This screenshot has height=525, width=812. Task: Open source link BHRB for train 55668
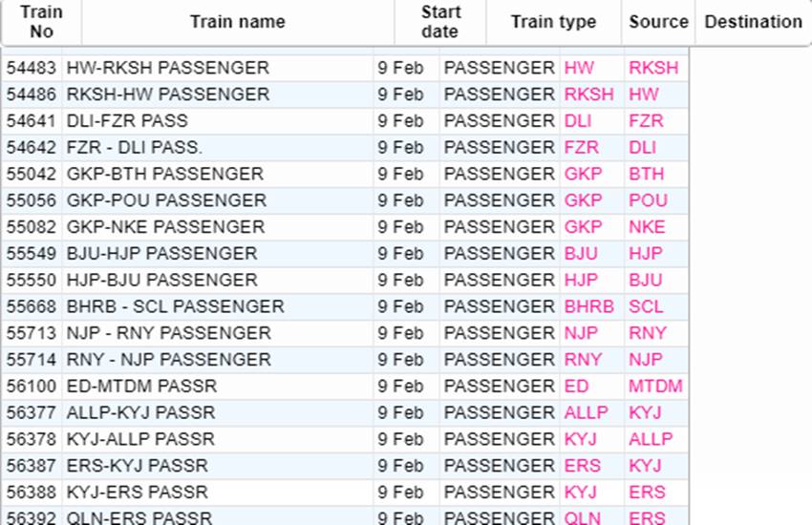coord(588,306)
